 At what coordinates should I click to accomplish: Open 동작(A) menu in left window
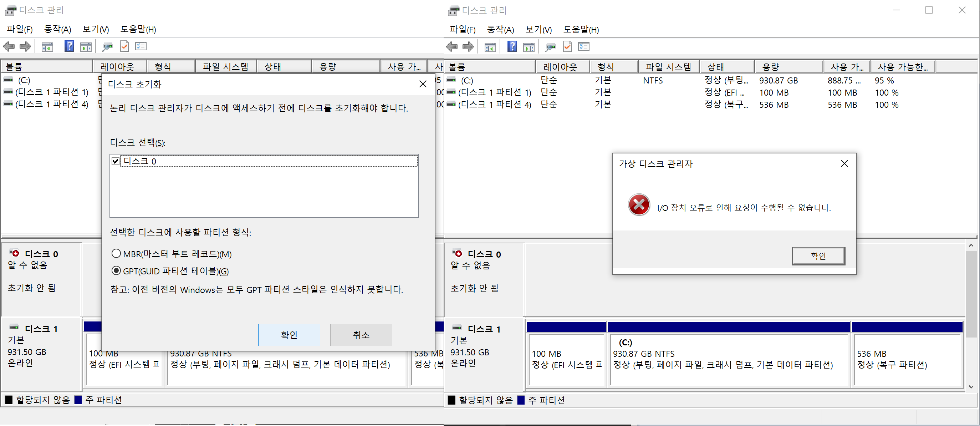pyautogui.click(x=57, y=29)
